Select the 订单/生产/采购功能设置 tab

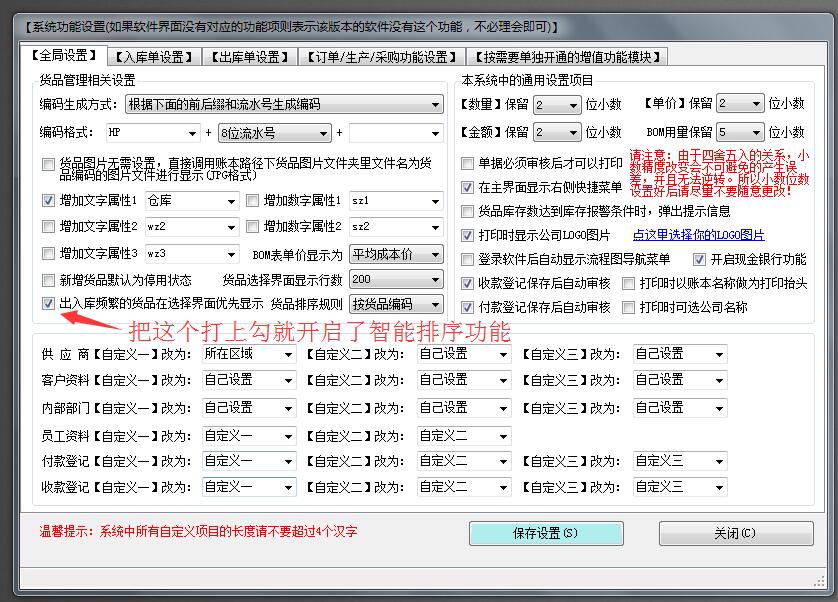tap(378, 56)
